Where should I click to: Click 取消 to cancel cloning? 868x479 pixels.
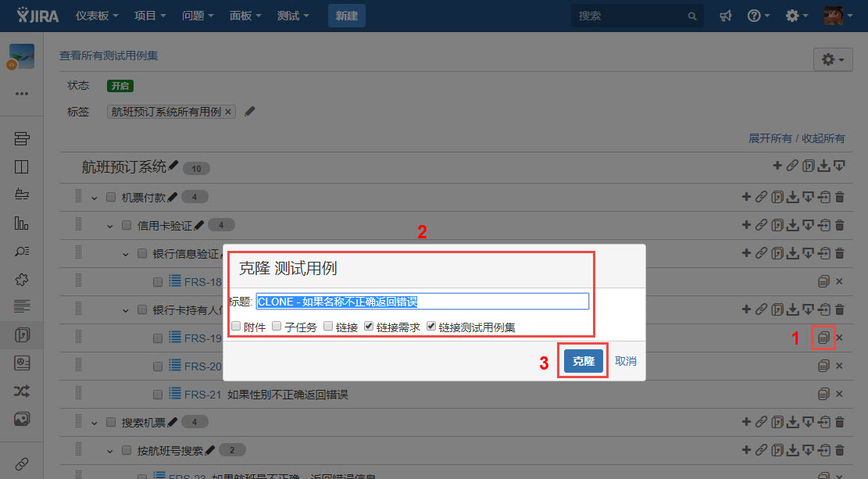[626, 361]
